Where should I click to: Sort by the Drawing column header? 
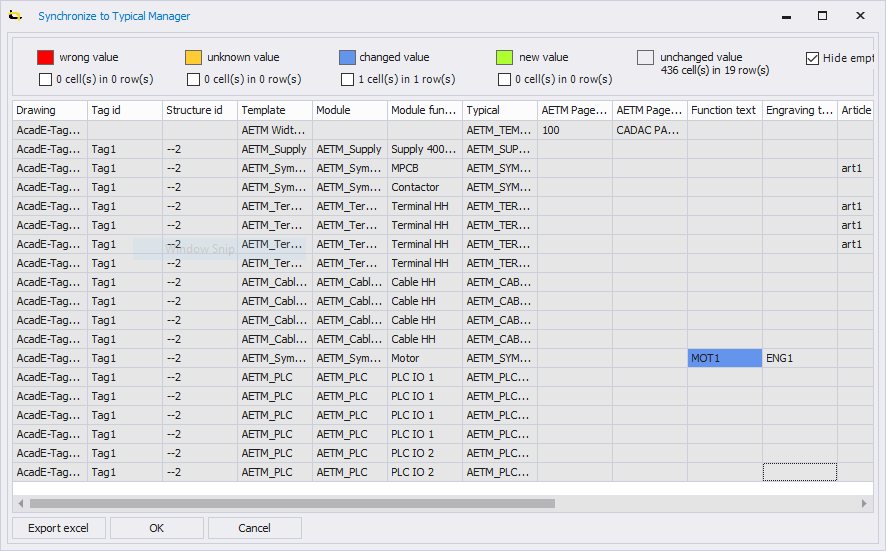49,110
